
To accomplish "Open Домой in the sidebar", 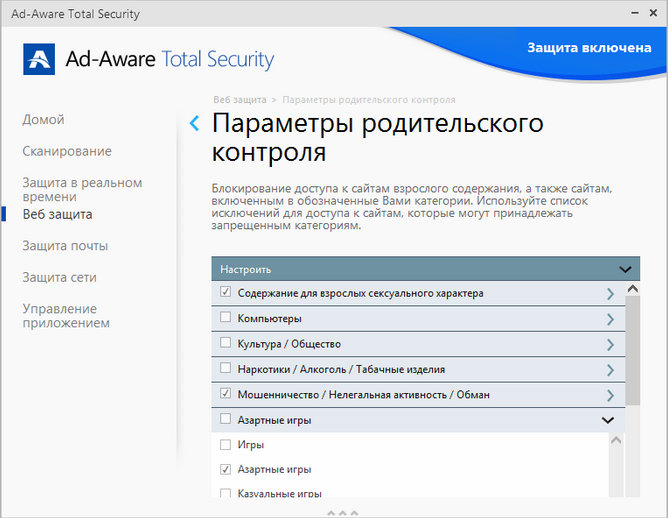I will tap(43, 120).
